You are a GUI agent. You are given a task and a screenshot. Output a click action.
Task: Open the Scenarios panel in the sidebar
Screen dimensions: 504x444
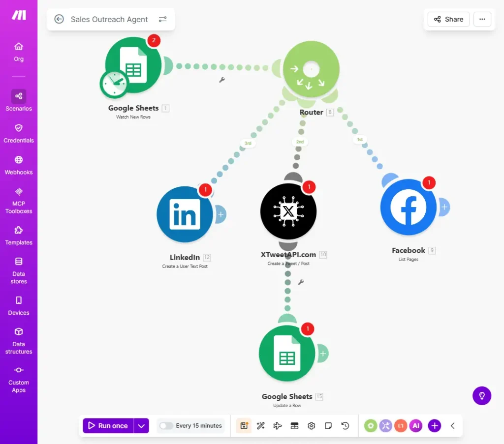pos(19,101)
